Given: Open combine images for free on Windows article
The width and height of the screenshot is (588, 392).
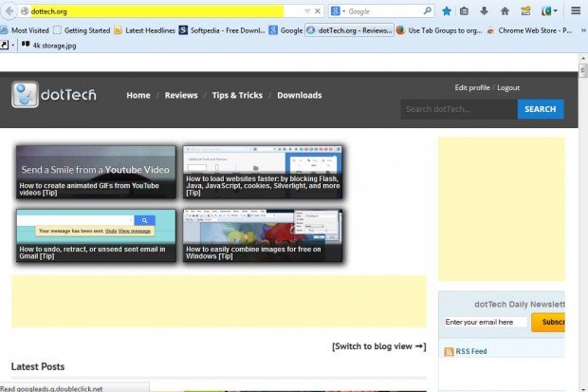Looking at the screenshot, I should (x=263, y=235).
